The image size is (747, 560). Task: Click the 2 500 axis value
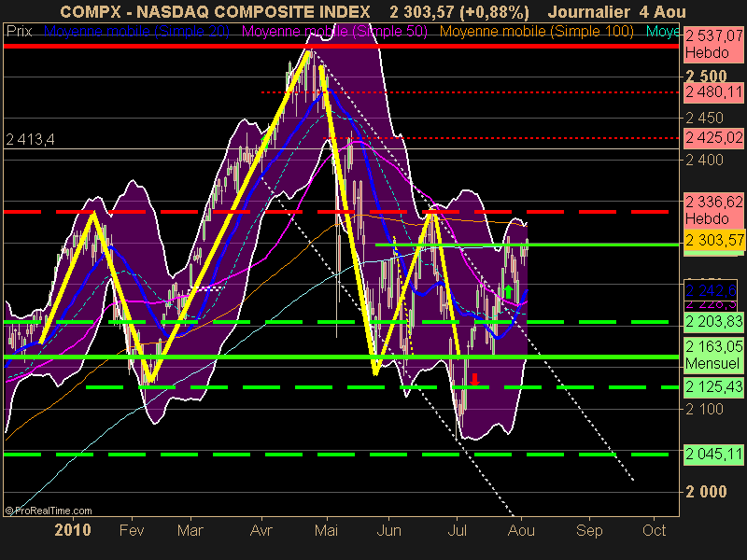706,77
